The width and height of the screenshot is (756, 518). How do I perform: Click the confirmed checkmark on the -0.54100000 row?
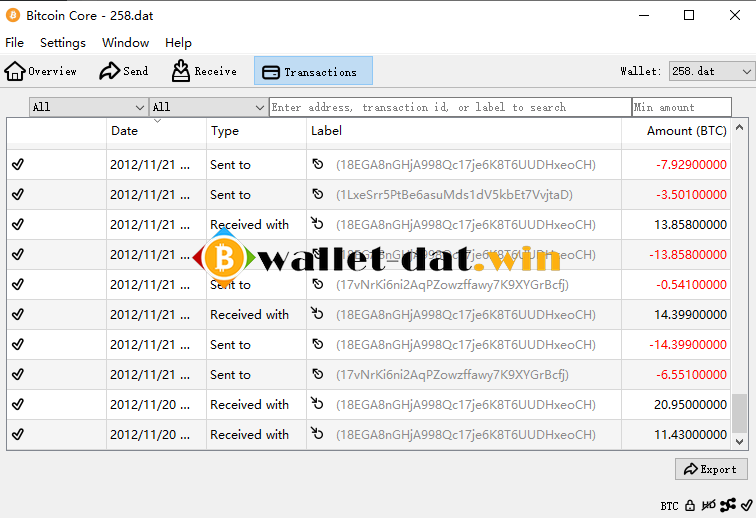pyautogui.click(x=18, y=285)
